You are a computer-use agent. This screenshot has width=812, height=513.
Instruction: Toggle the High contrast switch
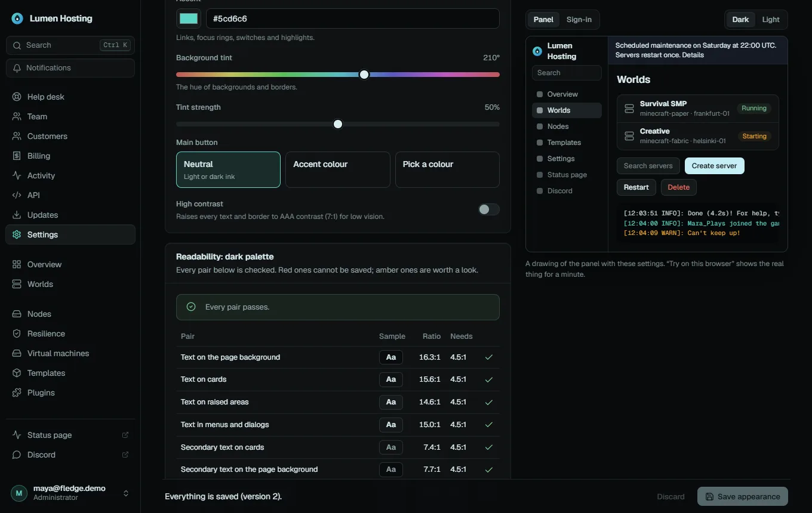pos(489,209)
